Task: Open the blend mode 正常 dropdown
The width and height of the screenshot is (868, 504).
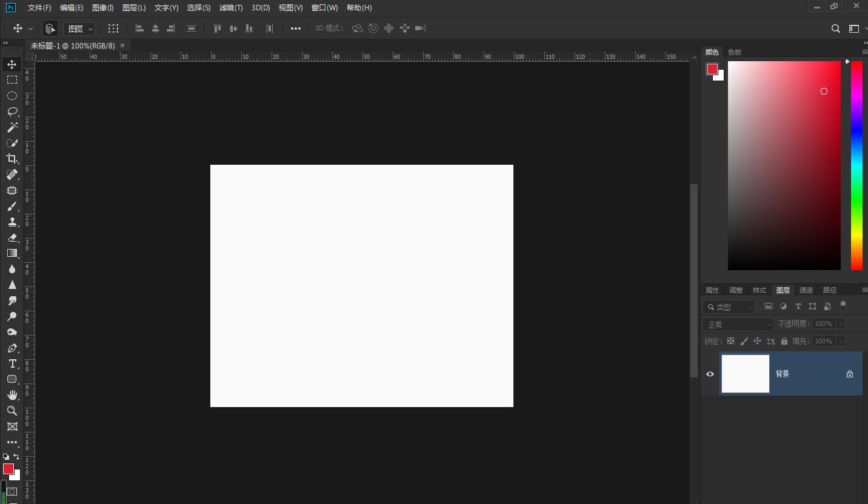Action: [738, 324]
